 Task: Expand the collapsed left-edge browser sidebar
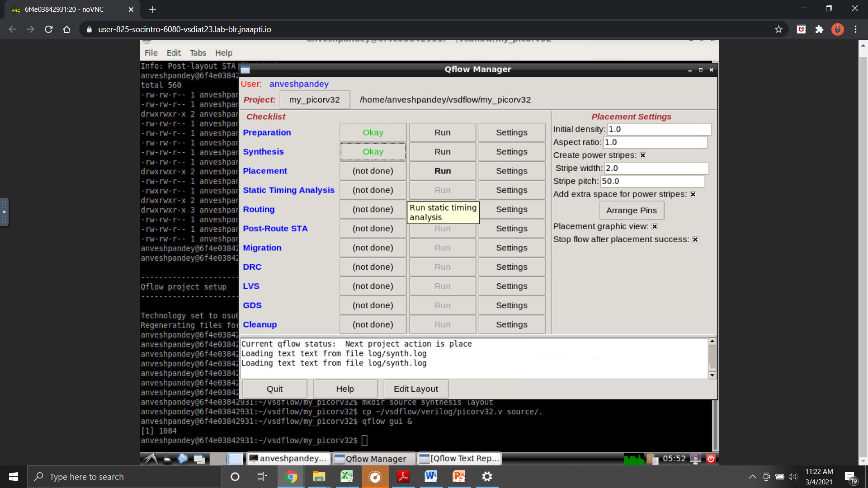[x=5, y=212]
